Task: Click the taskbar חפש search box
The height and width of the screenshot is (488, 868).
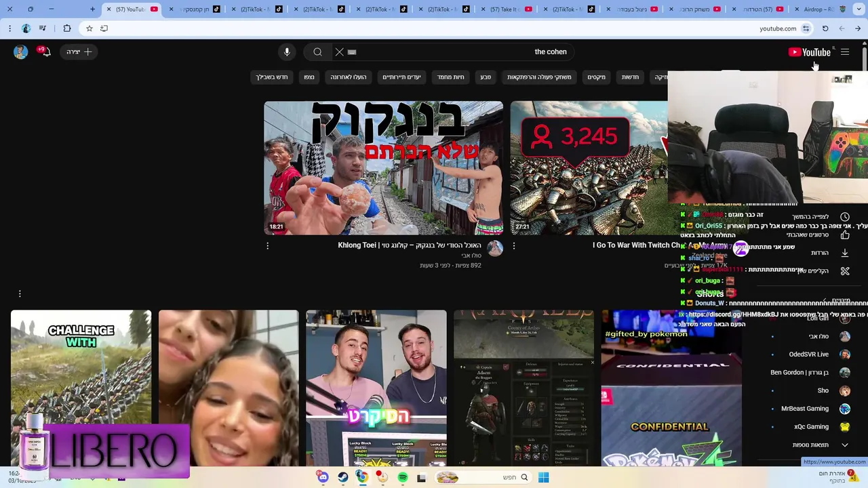Action: click(x=484, y=478)
